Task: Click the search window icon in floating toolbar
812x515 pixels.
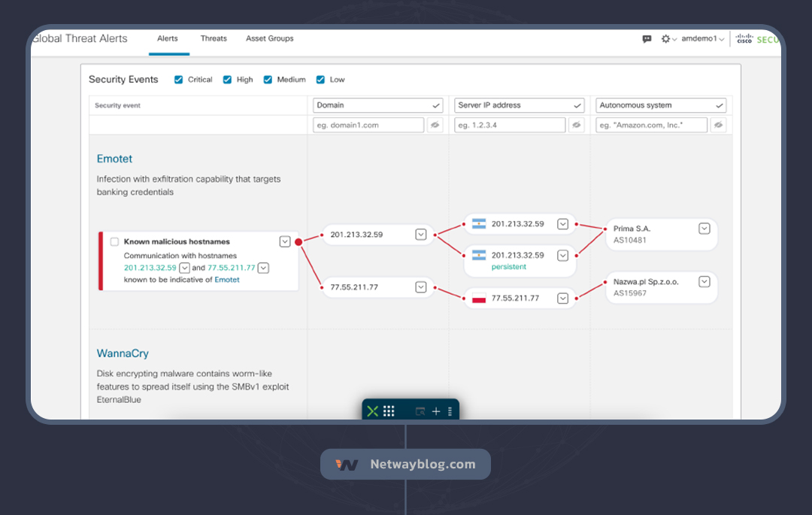Action: (420, 411)
